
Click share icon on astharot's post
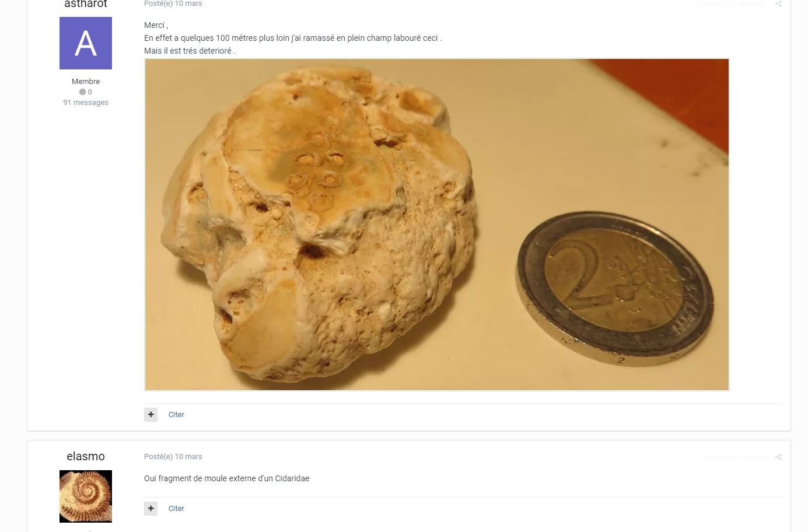coord(778,3)
